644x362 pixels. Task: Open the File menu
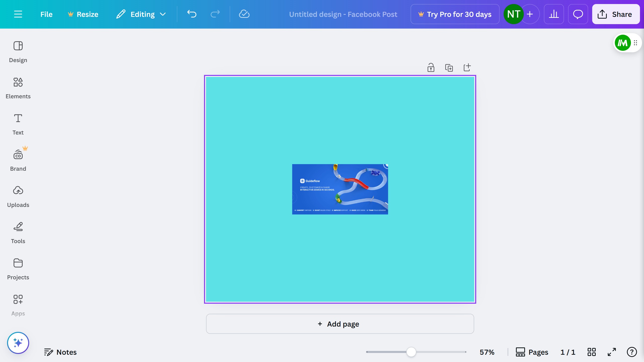pos(47,14)
